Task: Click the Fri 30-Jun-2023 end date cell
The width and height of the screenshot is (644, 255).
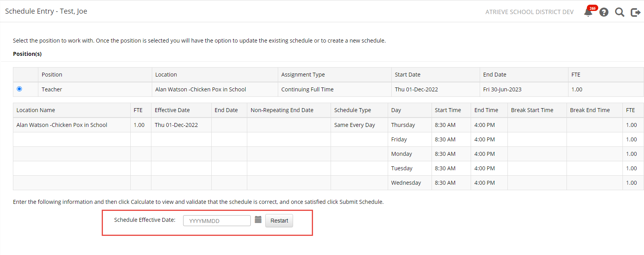Action: 502,89
